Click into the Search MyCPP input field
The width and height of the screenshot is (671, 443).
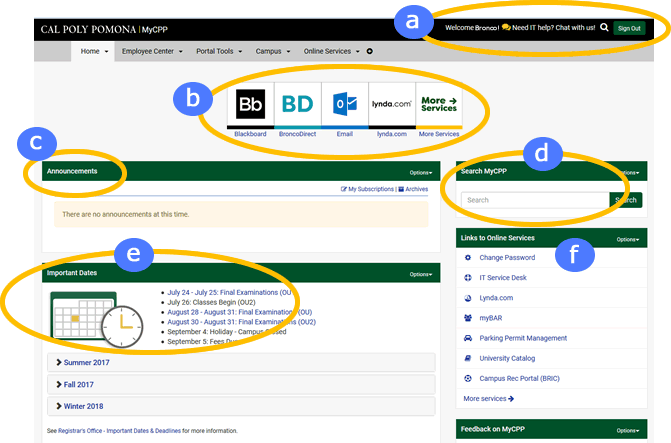[x=535, y=200]
